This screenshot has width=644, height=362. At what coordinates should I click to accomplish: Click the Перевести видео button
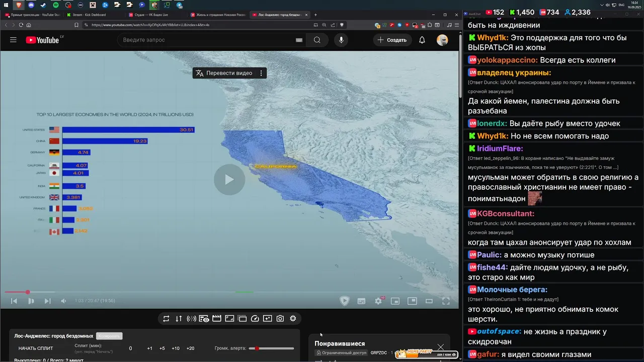click(224, 73)
